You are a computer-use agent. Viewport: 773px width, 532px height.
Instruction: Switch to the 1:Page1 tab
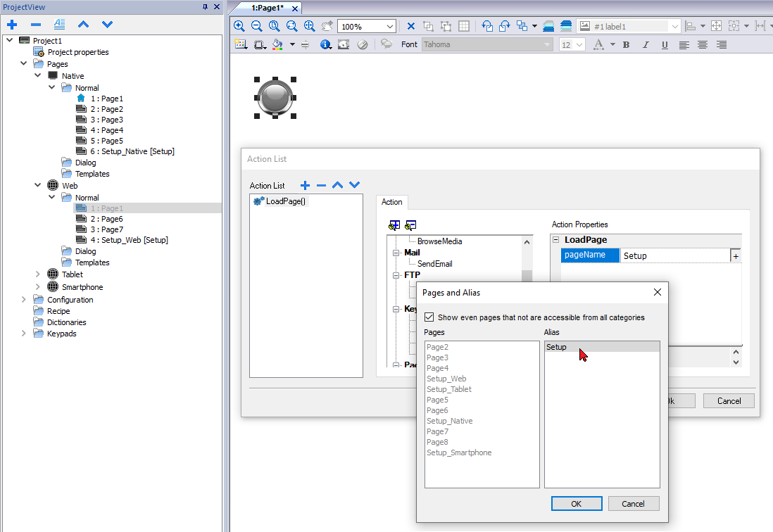pyautogui.click(x=268, y=8)
